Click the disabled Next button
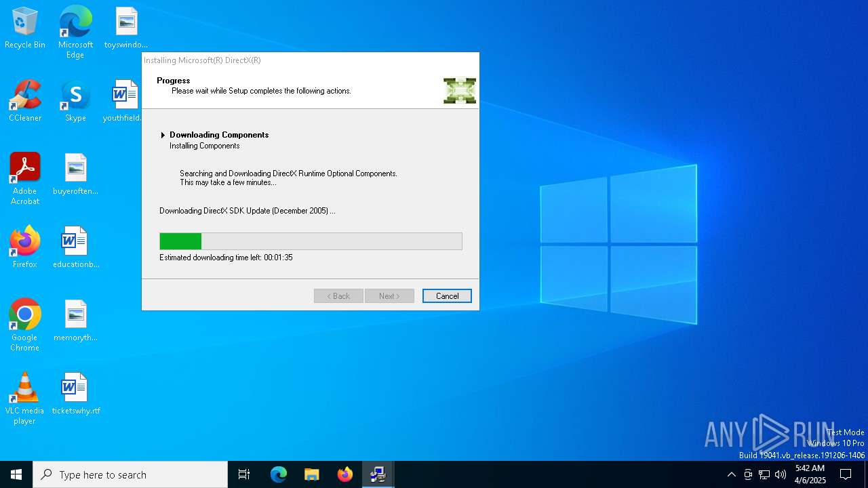This screenshot has height=488, width=868. pos(389,296)
